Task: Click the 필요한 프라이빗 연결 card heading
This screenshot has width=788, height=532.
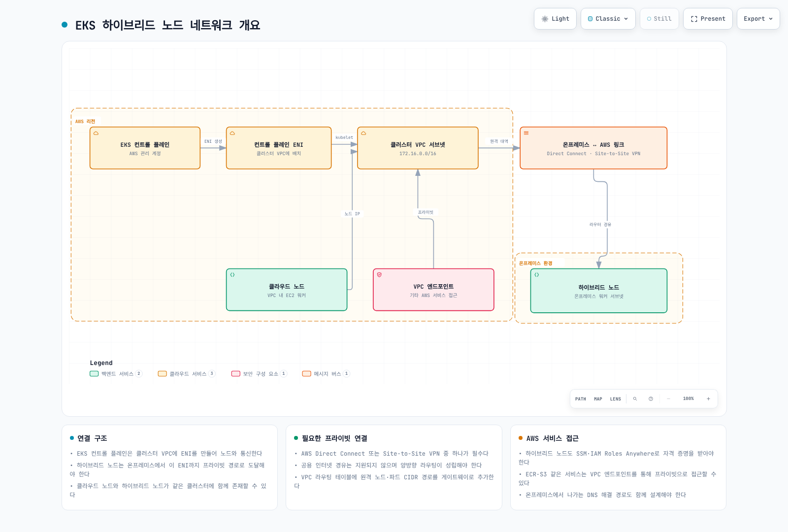Action: point(334,438)
